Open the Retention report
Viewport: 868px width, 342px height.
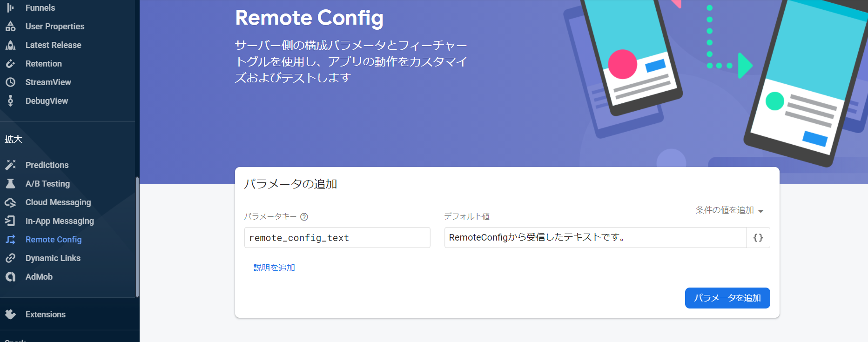tap(44, 63)
